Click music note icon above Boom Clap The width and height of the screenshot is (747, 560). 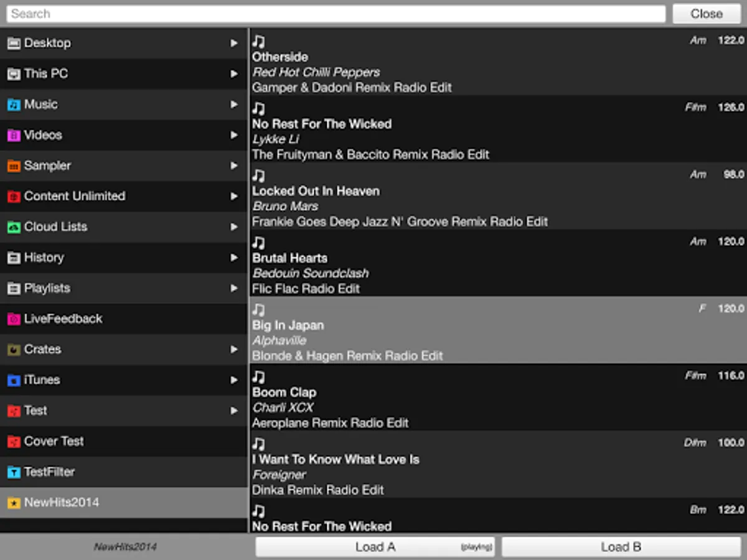click(258, 376)
